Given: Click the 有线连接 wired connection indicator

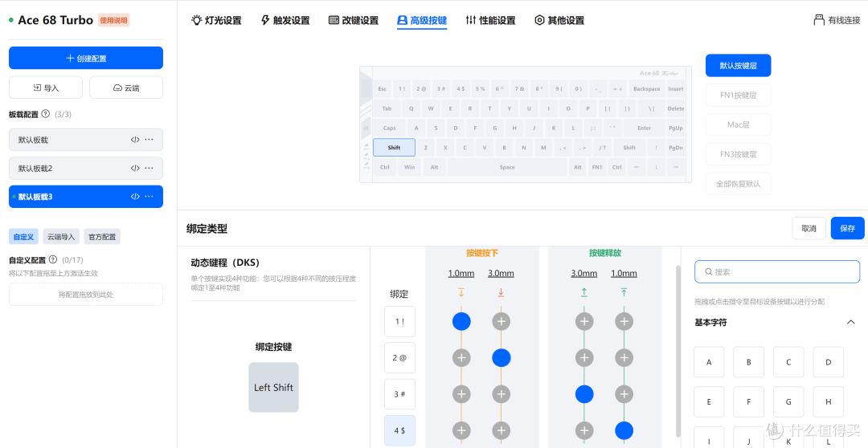Looking at the screenshot, I should coord(837,20).
